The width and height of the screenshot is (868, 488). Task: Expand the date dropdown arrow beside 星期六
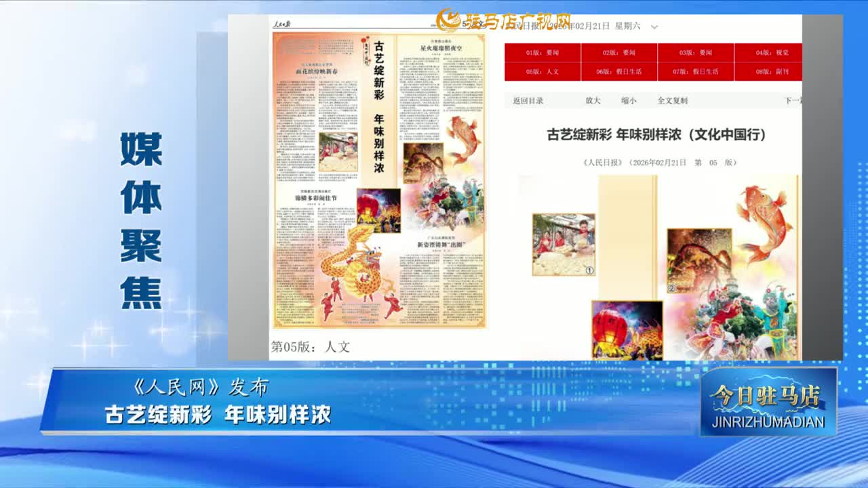[654, 27]
